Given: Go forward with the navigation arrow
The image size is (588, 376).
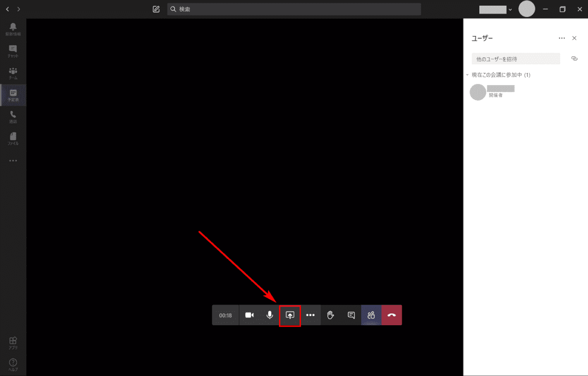Looking at the screenshot, I should coord(18,9).
